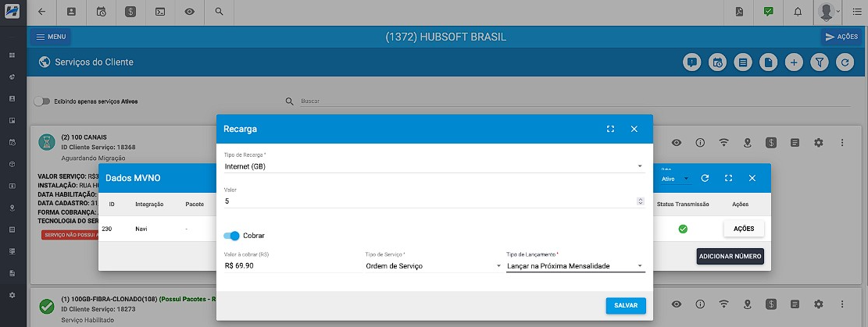Image resolution: width=868 pixels, height=327 pixels.
Task: Refresh the Dados MVNO dialog
Action: 705,178
